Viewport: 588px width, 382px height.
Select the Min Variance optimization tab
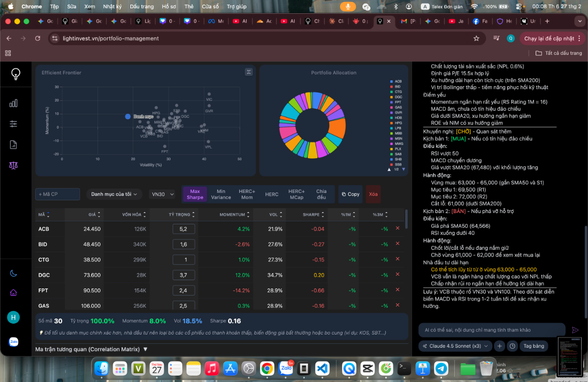(x=221, y=194)
